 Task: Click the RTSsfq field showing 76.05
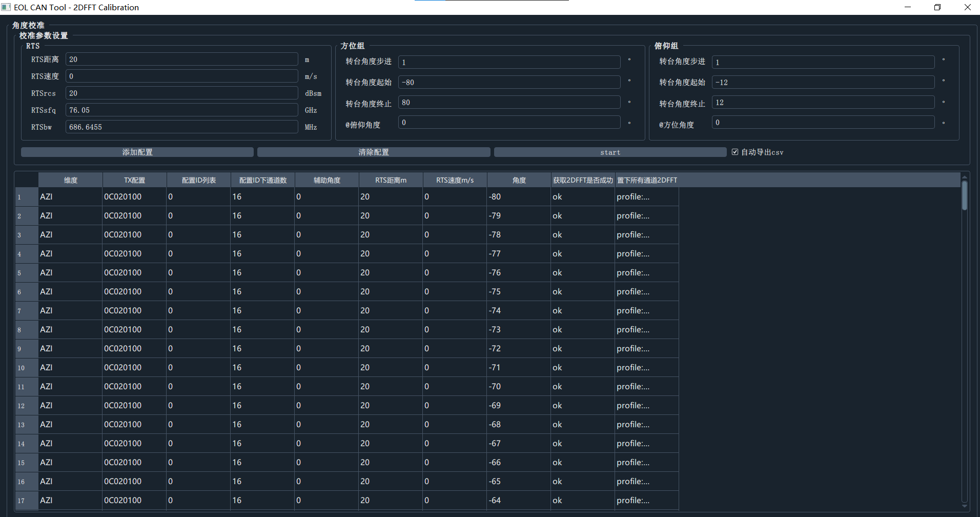point(181,110)
